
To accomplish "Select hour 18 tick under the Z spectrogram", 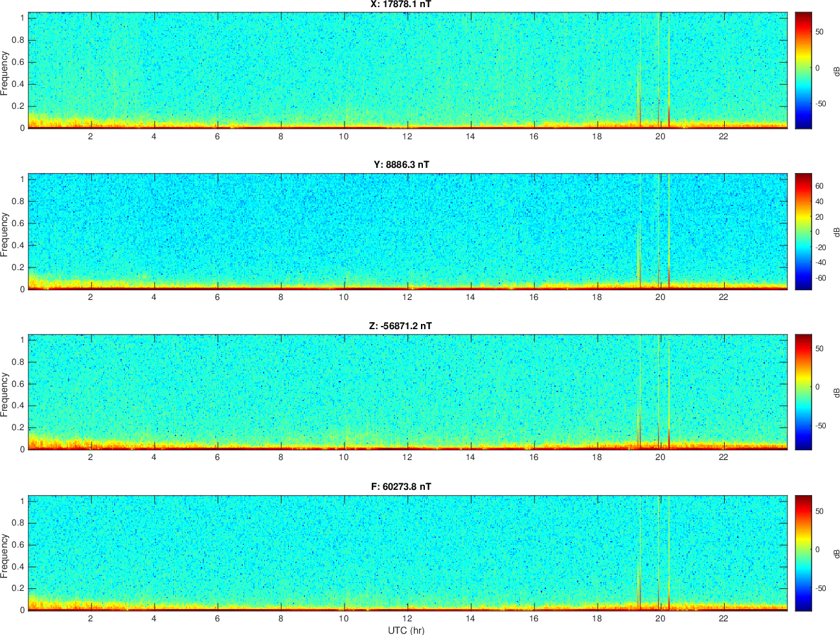I will [x=596, y=457].
